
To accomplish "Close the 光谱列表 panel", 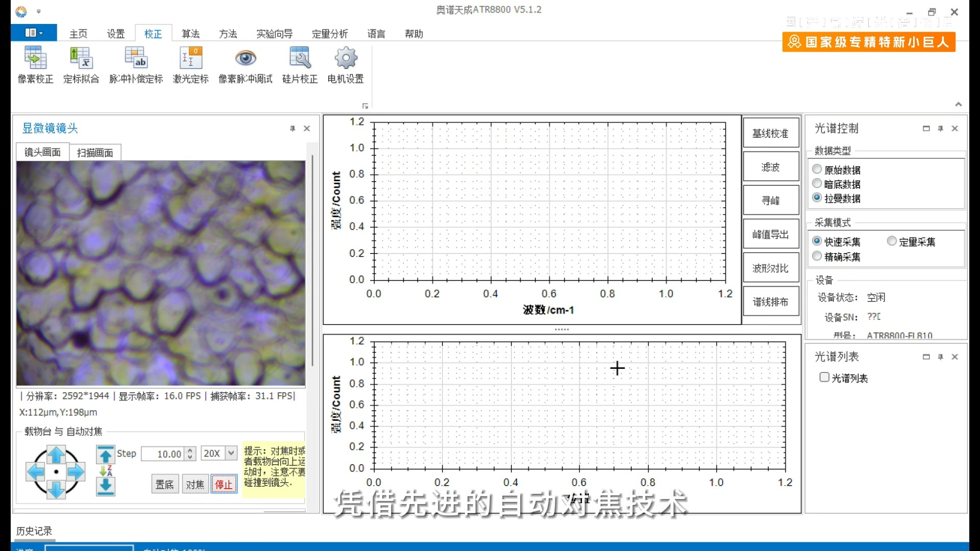I will [x=954, y=357].
